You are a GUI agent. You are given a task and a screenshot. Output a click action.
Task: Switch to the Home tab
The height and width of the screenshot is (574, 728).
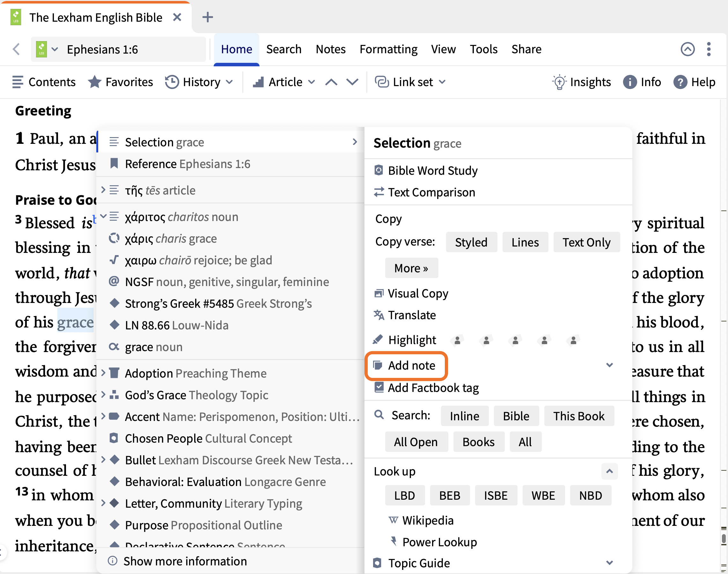tap(236, 49)
